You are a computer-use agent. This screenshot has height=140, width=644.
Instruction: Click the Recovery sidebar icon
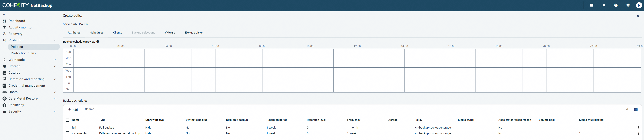(5, 34)
